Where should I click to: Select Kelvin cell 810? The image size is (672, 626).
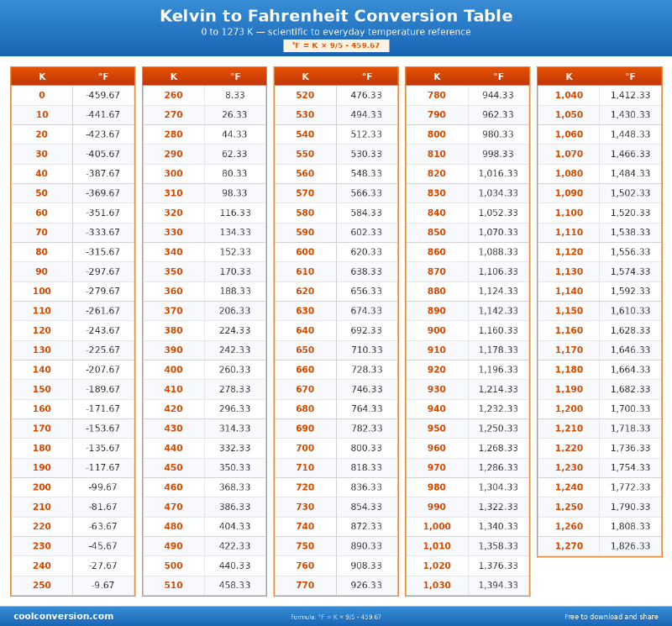coord(437,154)
